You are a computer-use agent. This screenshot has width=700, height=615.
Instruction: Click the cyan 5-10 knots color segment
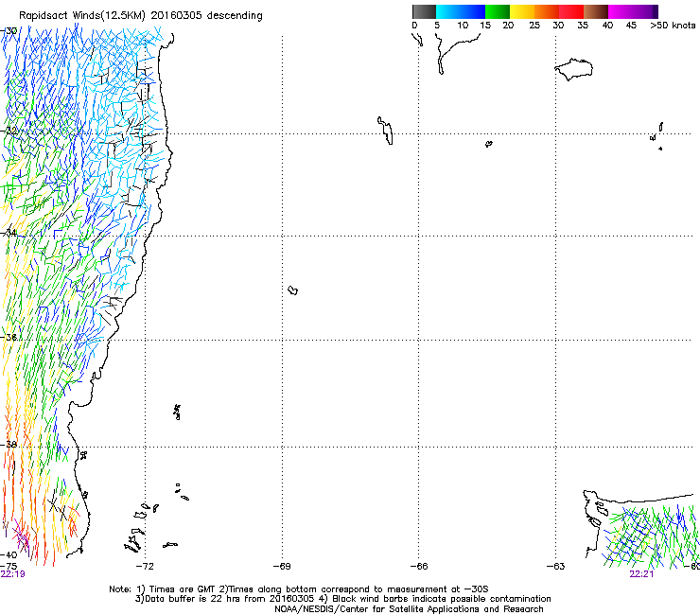tap(448, 11)
